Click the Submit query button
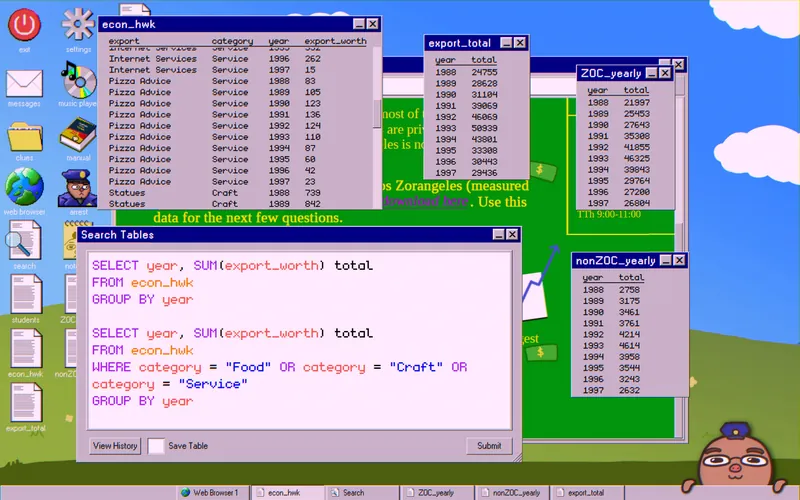800x500 pixels. [x=489, y=446]
